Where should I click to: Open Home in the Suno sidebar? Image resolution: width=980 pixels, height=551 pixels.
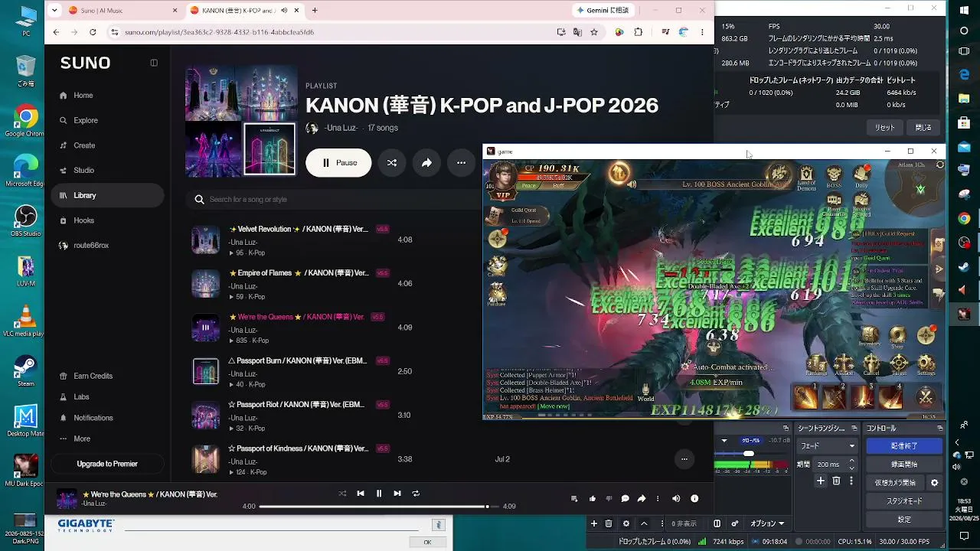(x=83, y=96)
